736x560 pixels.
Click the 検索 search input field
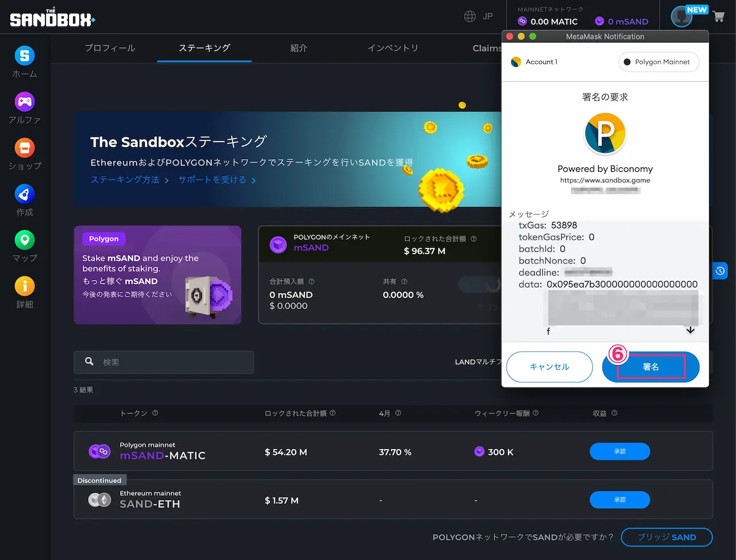(163, 362)
